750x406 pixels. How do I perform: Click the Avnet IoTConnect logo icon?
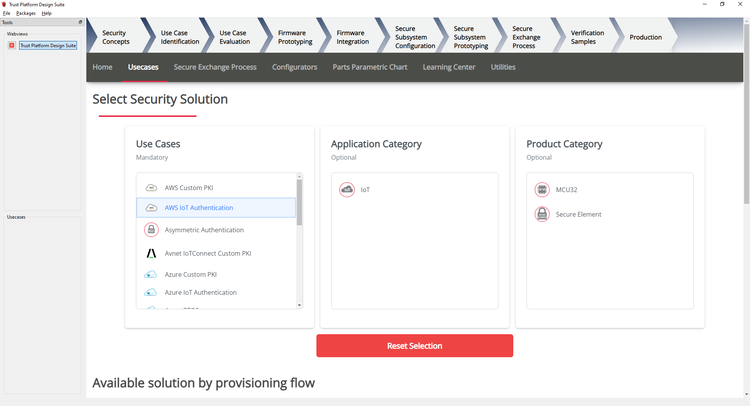[151, 253]
